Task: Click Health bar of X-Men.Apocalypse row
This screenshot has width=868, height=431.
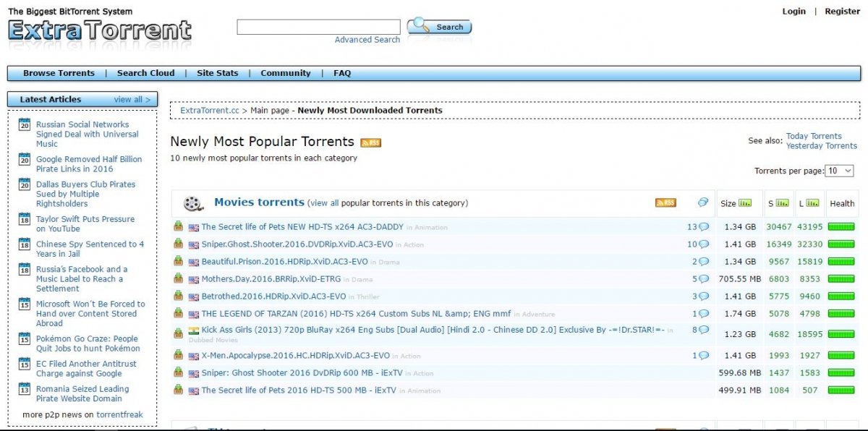Action: 841,356
